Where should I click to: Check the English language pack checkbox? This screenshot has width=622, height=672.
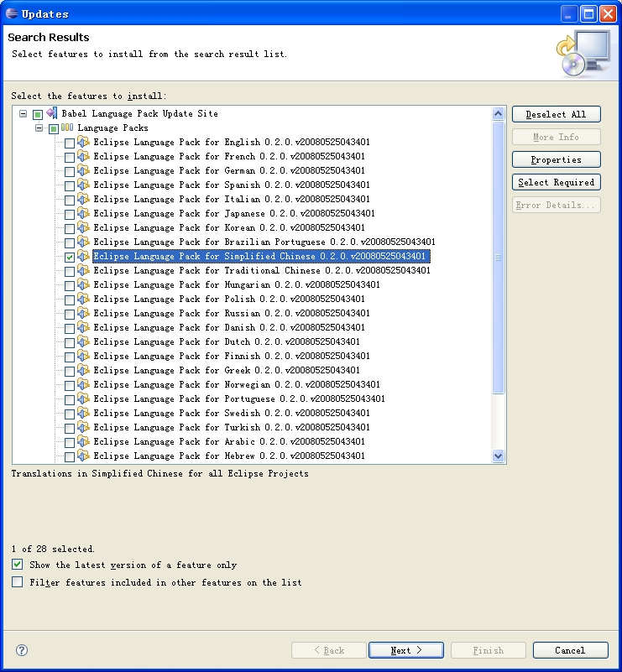pyautogui.click(x=70, y=143)
